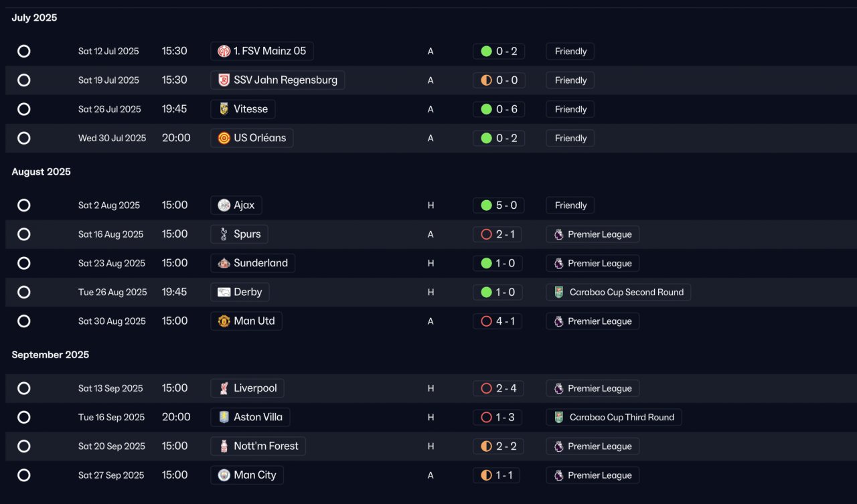
Task: Click the Man City club crest
Action: click(224, 475)
